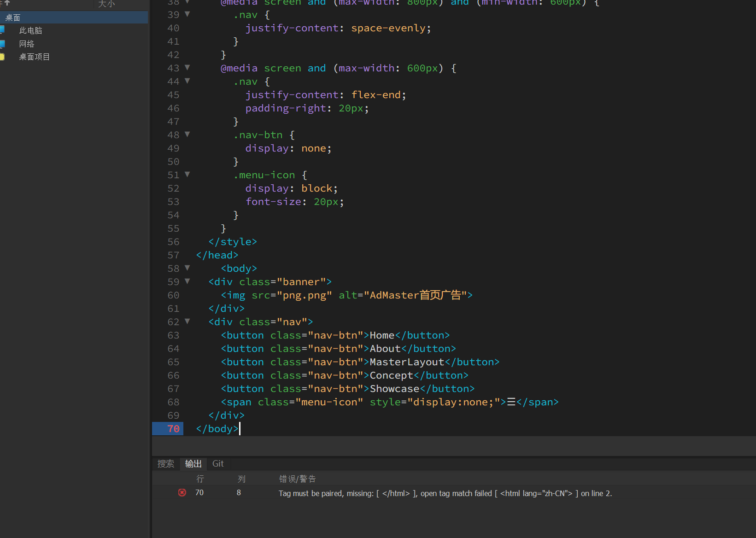This screenshot has width=756, height=538.
Task: Click the 错误/警告 column header
Action: pyautogui.click(x=297, y=479)
